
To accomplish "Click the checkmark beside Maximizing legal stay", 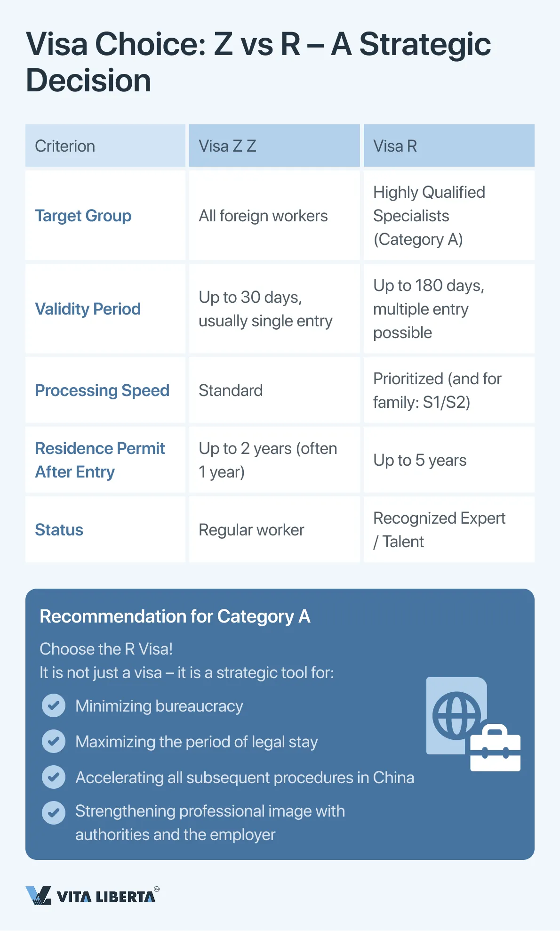I will pos(54,741).
